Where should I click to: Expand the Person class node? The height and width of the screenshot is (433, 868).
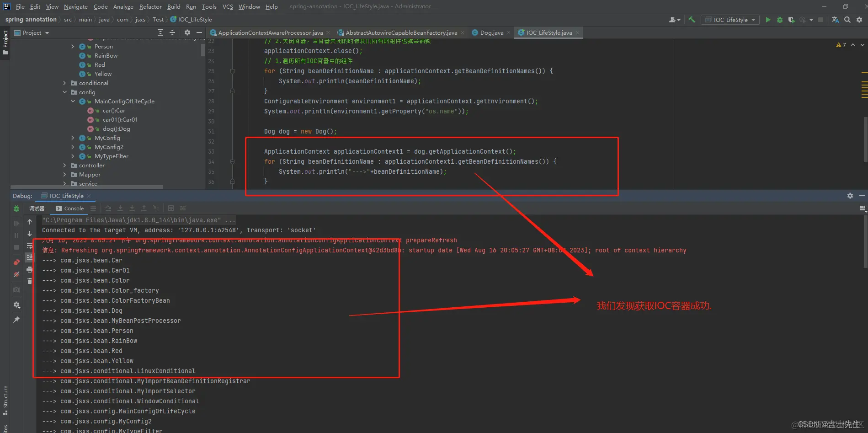click(73, 47)
